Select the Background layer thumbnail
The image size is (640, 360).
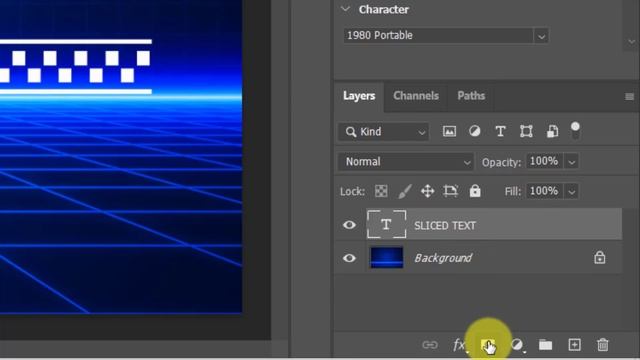point(386,258)
